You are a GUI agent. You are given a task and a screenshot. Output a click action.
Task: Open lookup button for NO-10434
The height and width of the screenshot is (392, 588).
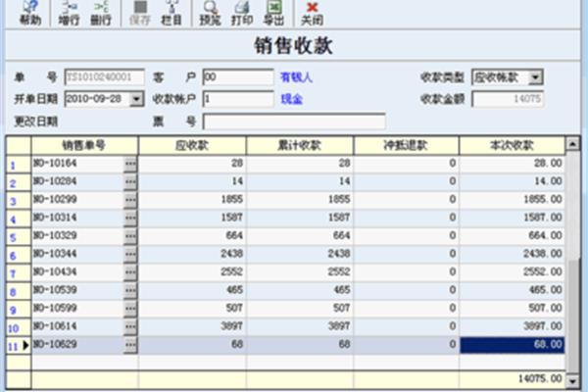pyautogui.click(x=130, y=272)
